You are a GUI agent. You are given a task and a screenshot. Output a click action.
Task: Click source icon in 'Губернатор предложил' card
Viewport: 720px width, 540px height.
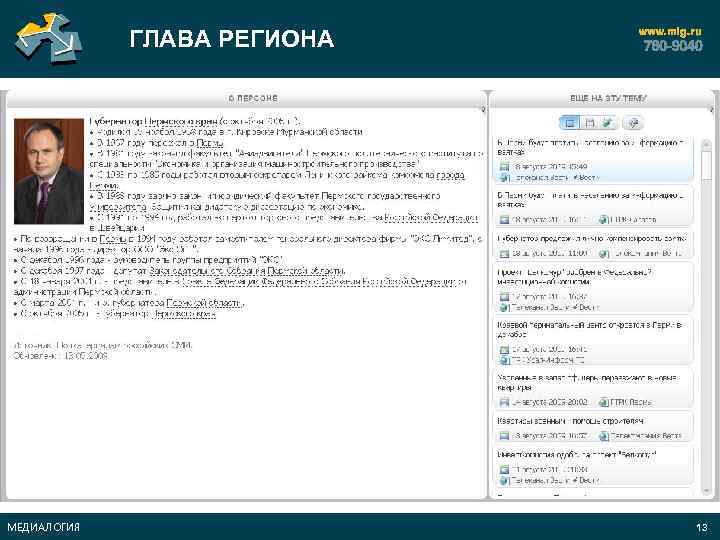tap(604, 253)
